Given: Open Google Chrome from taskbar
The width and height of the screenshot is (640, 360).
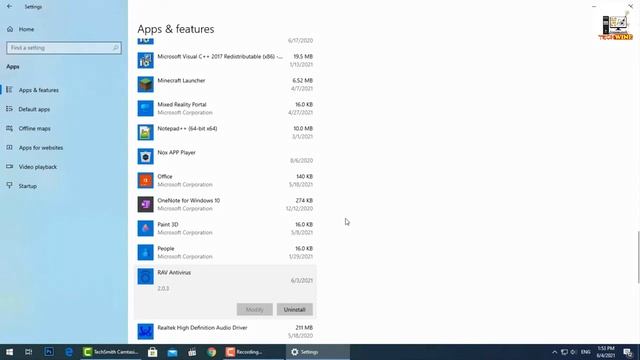Looking at the screenshot, I should pyautogui.click(x=211, y=352).
